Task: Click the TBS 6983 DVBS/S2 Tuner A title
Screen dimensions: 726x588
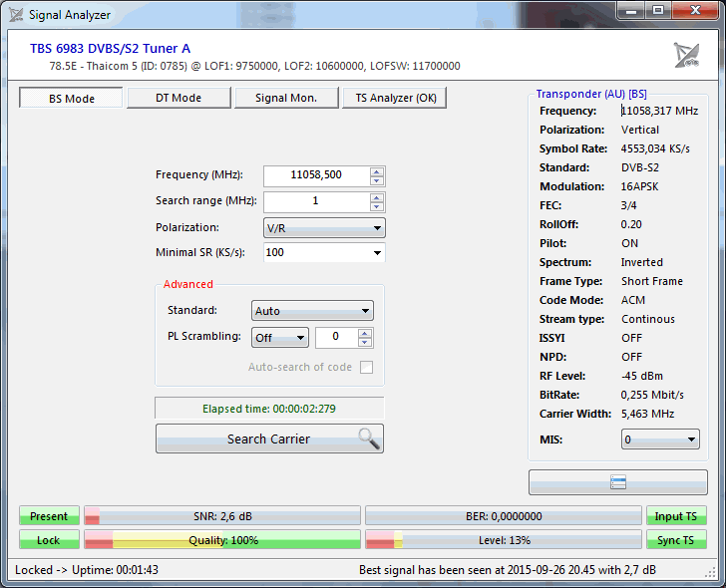Action: tap(110, 49)
